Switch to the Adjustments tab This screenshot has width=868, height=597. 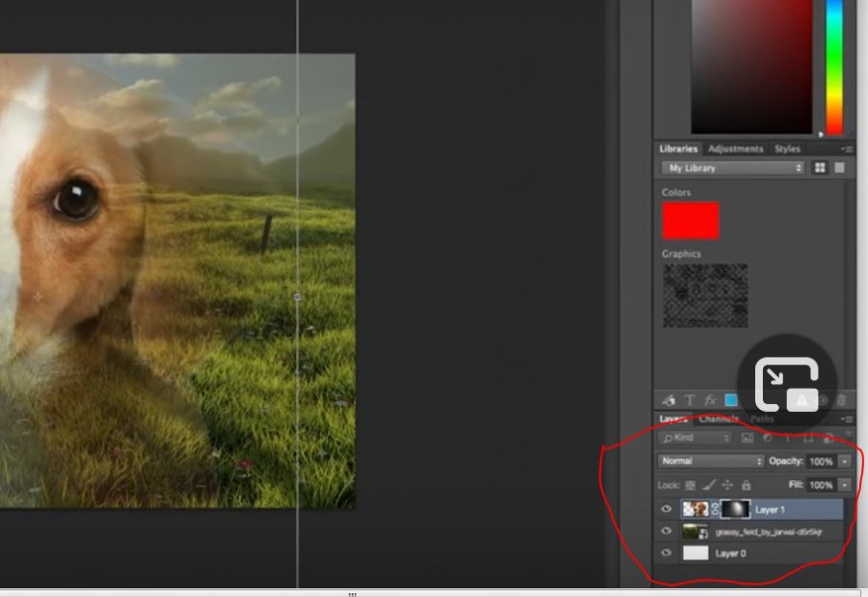(x=735, y=149)
